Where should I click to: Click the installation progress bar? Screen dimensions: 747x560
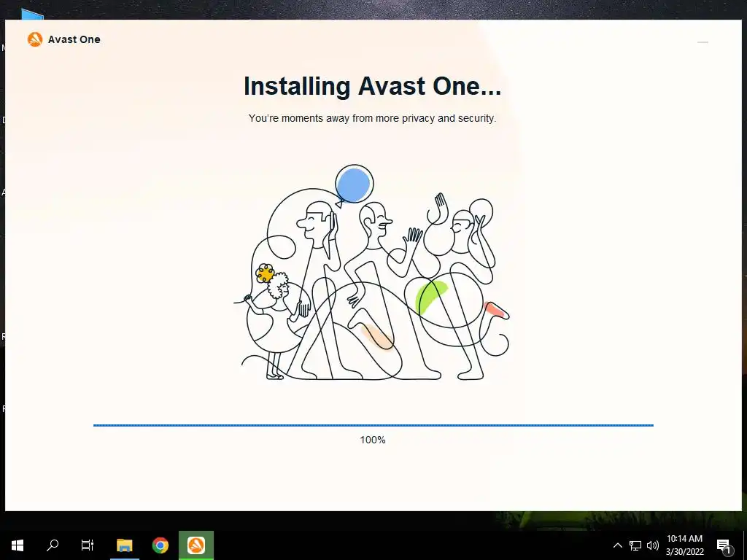point(373,425)
